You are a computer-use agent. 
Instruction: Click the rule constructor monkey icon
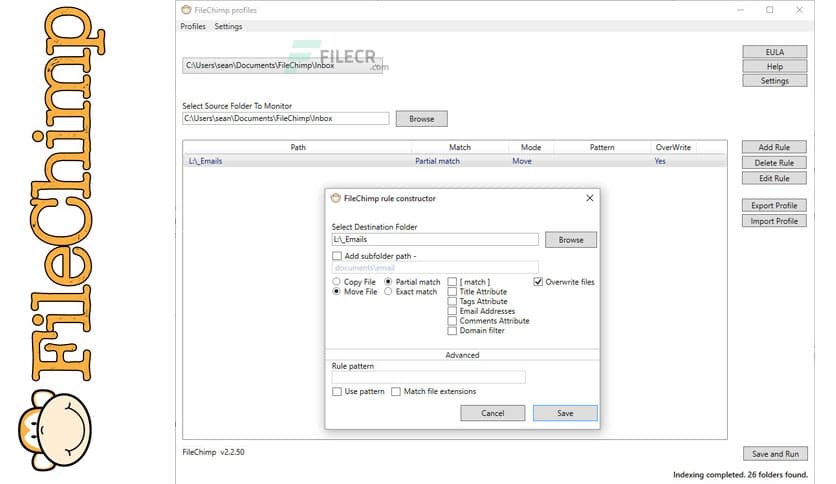tap(335, 198)
